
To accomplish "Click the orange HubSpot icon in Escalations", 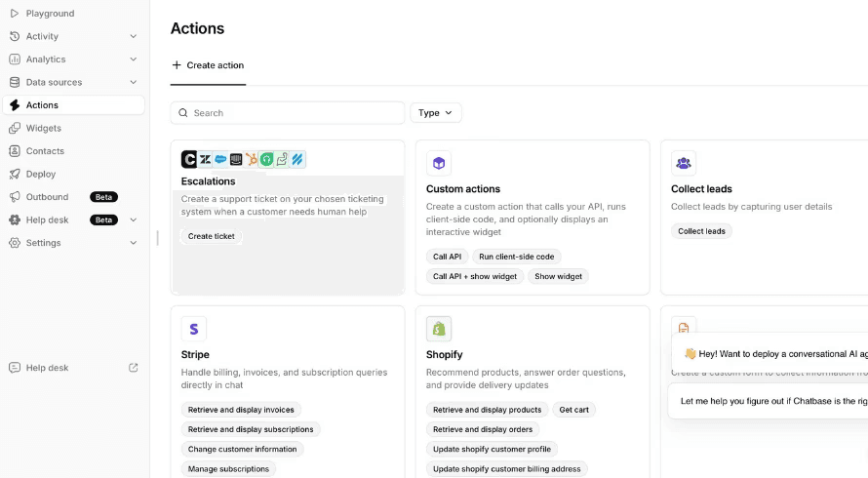I will click(x=252, y=160).
